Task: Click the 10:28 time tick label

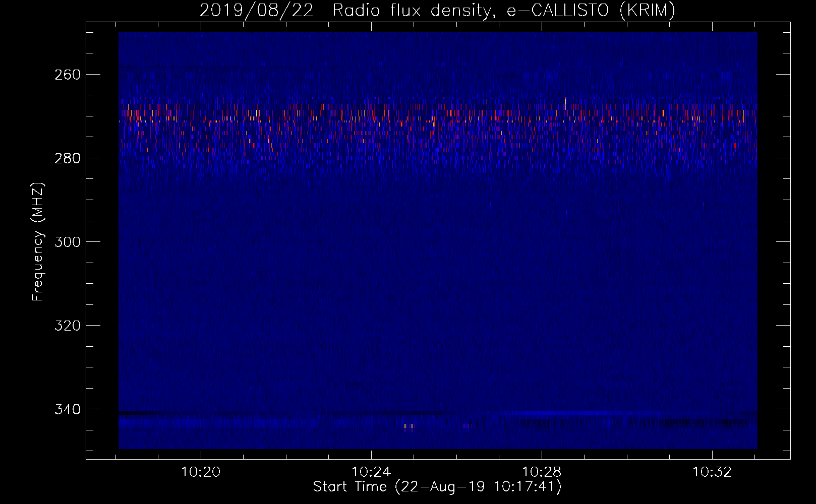Action: click(542, 472)
